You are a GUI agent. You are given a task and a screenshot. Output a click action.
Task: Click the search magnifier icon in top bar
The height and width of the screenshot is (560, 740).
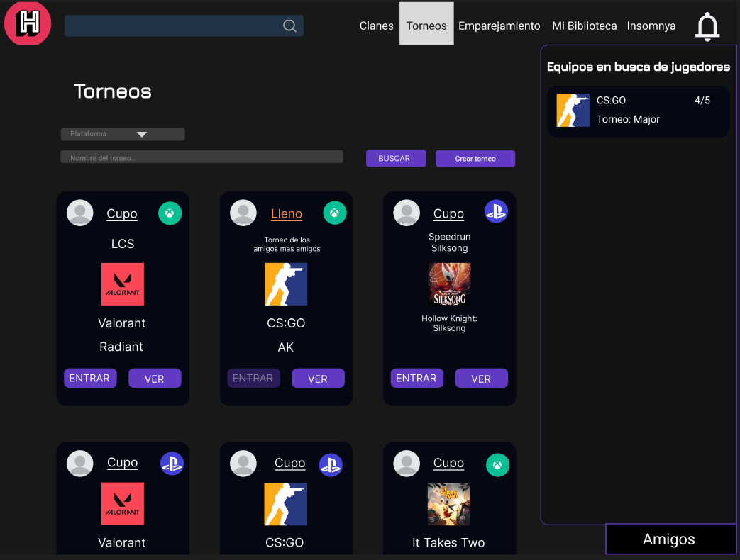point(289,26)
